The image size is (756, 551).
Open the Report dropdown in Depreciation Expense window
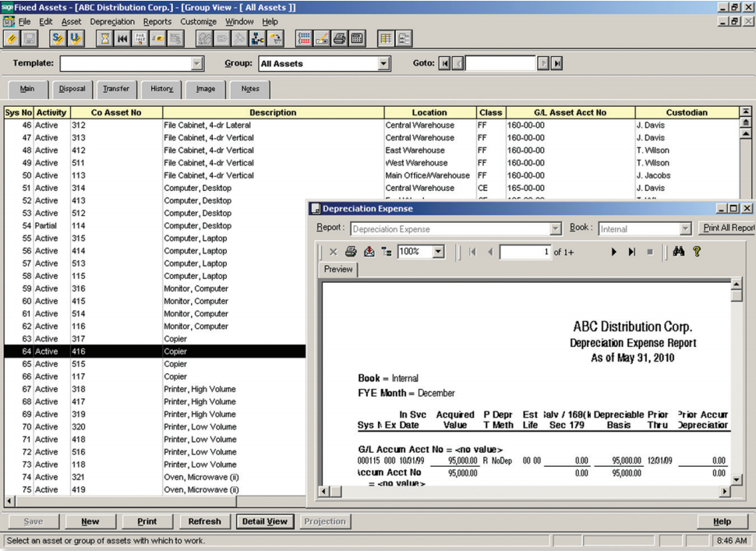click(x=556, y=229)
